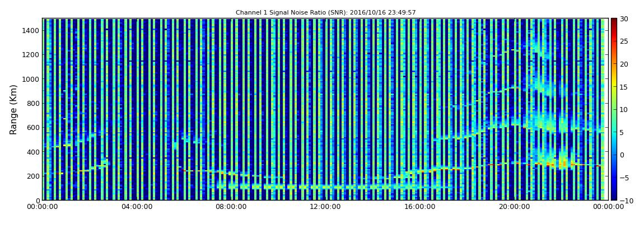The height and width of the screenshot is (228, 644).
Task: Click the Range (Km) axis label
Action: click(x=13, y=109)
